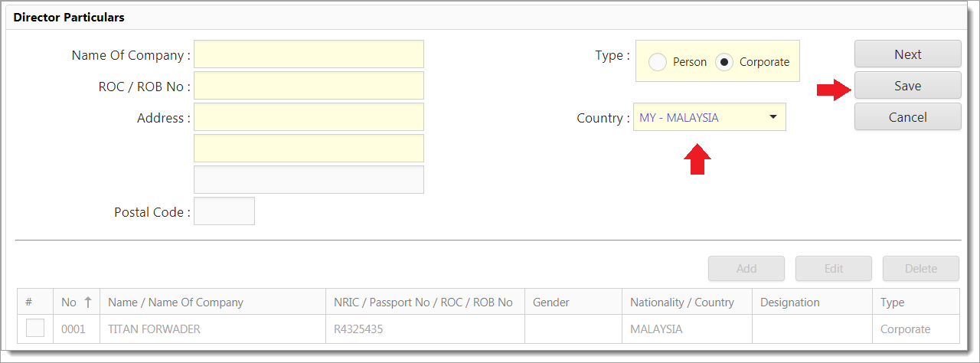Sort by Nationality / Country column header
The width and height of the screenshot is (980, 363).
click(681, 302)
